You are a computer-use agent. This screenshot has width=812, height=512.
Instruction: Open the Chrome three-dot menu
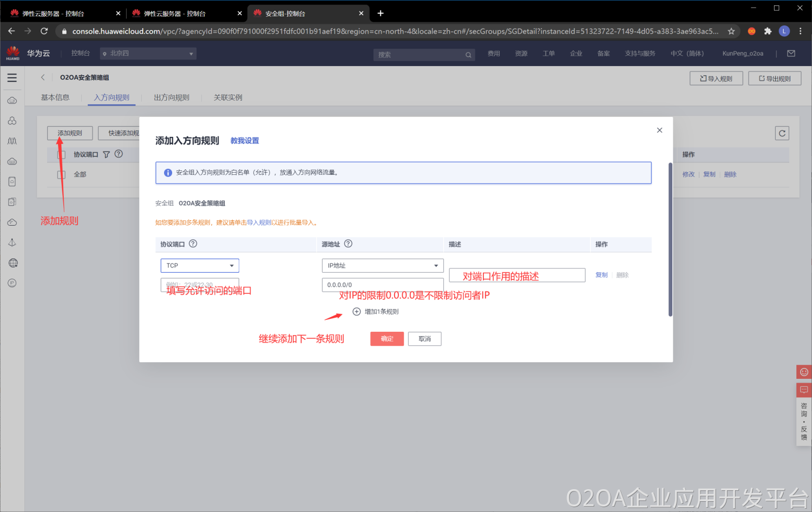click(800, 31)
